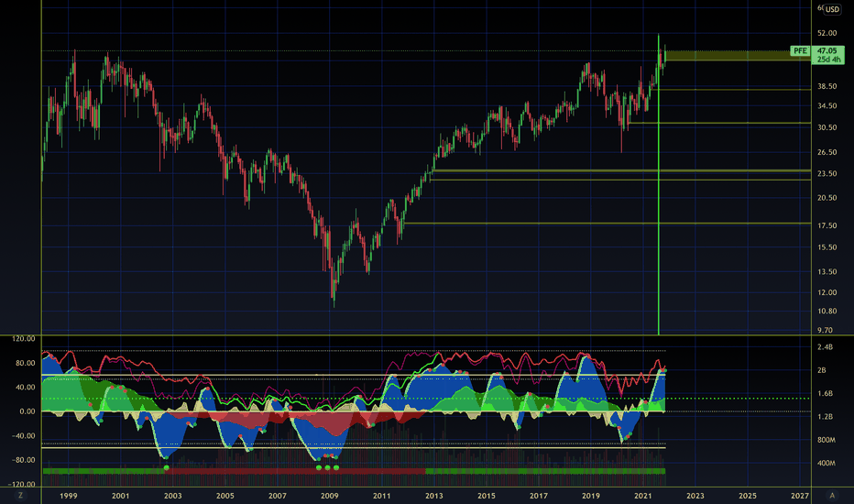Click the 2015 time axis label
The image size is (854, 504).
pyautogui.click(x=487, y=495)
